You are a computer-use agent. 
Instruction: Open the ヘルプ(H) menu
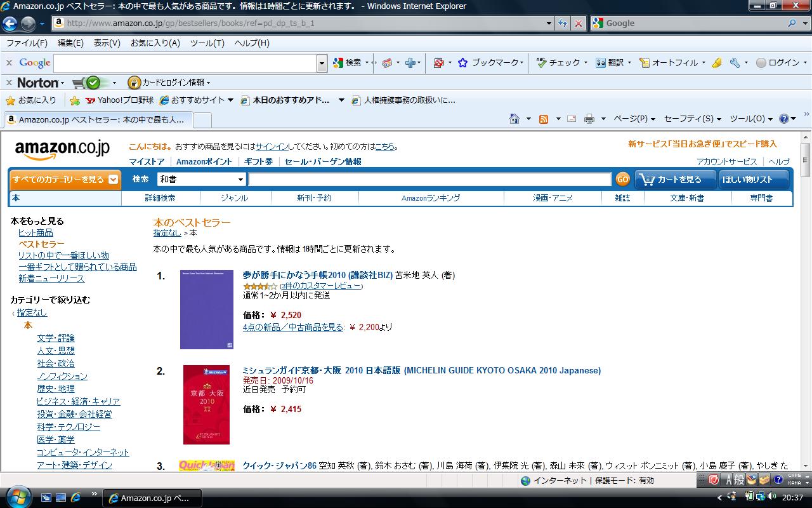(x=252, y=43)
